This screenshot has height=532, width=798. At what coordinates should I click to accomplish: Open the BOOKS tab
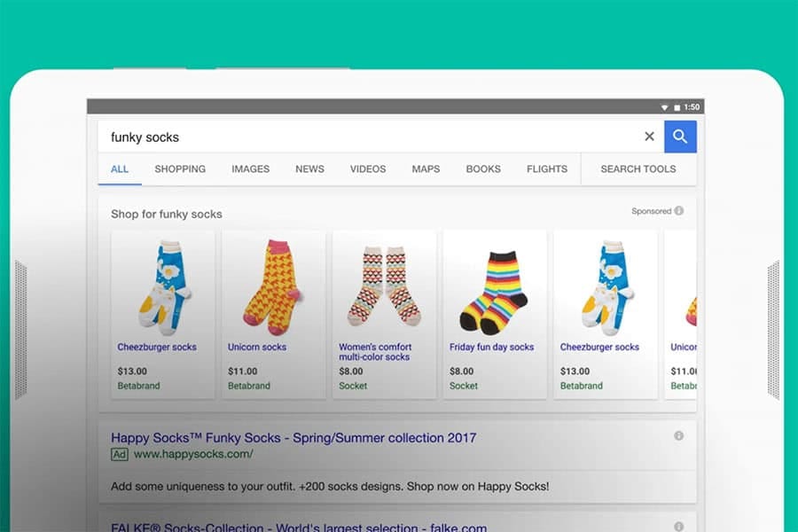click(x=483, y=169)
